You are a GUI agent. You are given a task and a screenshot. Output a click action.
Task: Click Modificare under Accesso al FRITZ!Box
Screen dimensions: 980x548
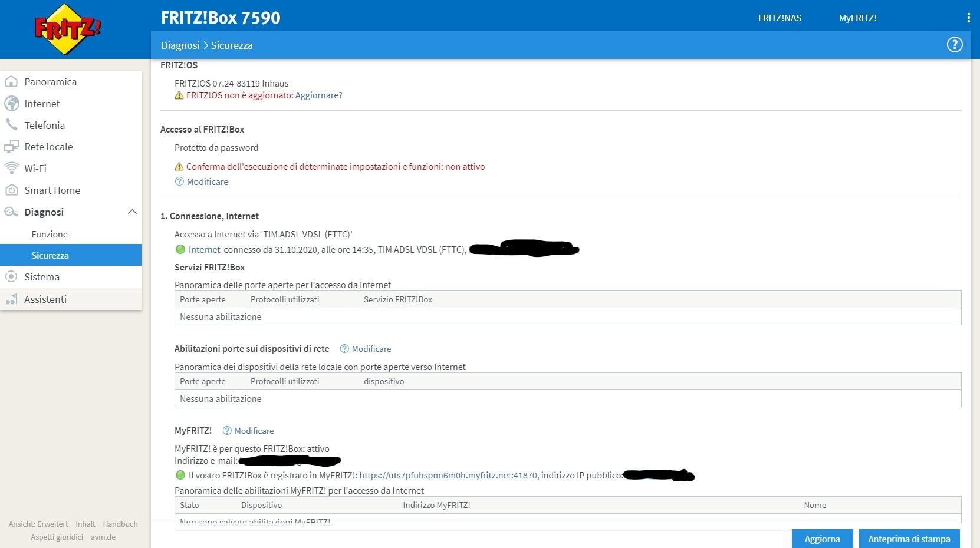coord(208,182)
